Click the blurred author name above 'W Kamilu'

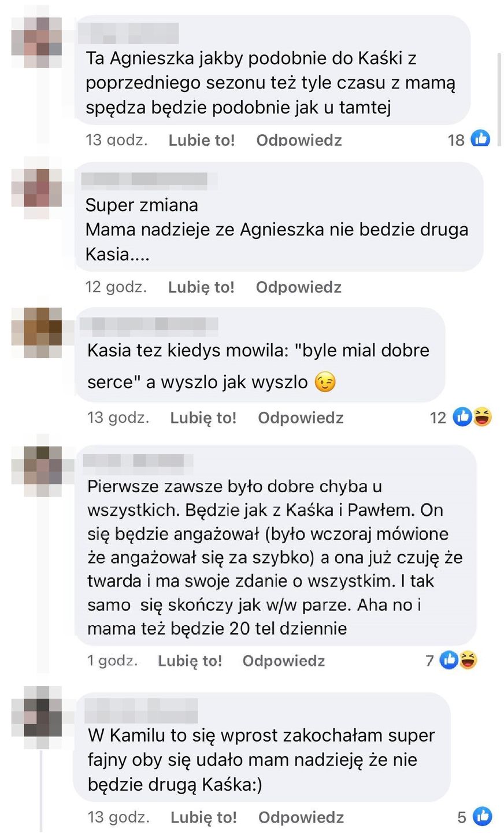(x=141, y=710)
